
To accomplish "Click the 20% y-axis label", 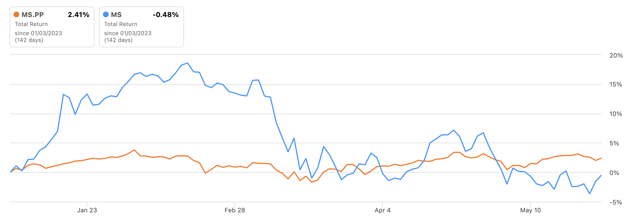I will [616, 55].
